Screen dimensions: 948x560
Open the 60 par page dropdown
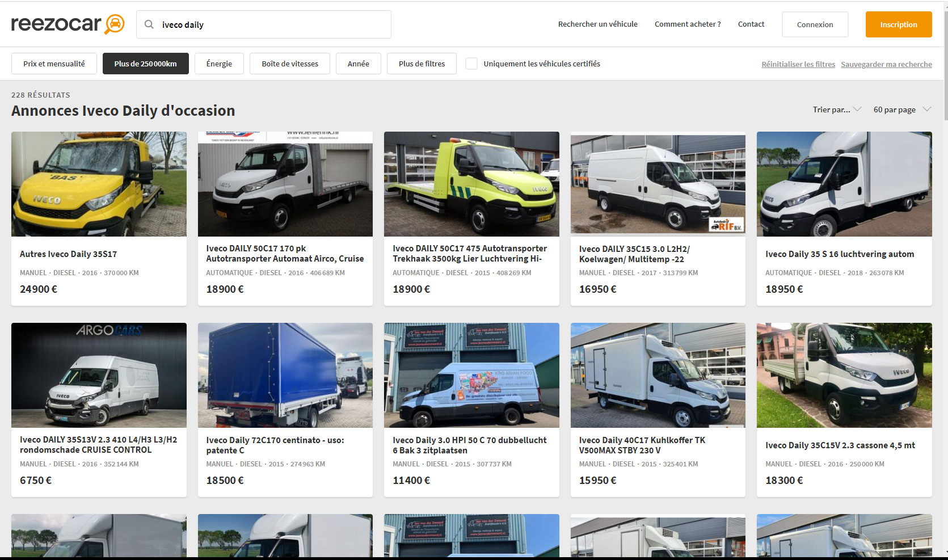point(901,110)
